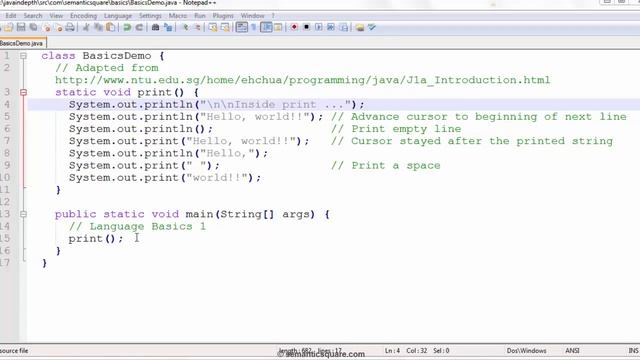The height and width of the screenshot is (360, 640).
Task: Open the Edit menu
Action: coord(11,16)
